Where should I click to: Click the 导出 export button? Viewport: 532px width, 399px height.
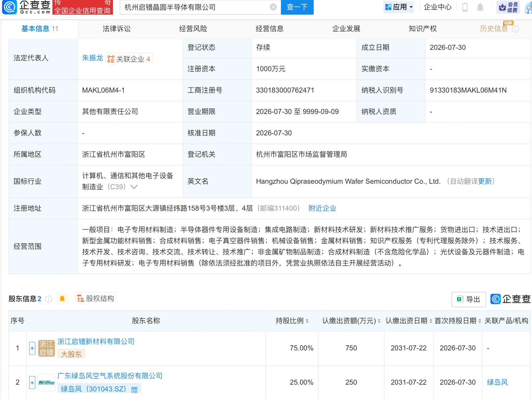point(468,299)
